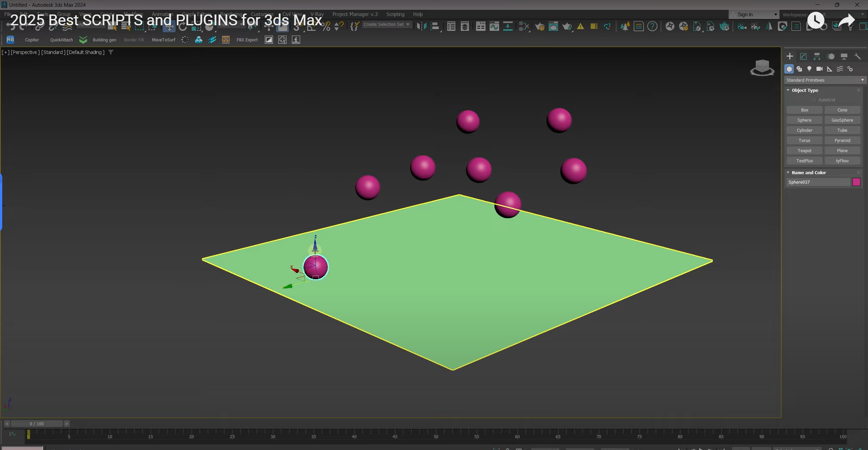Click the GeoSphere object button

coord(842,120)
